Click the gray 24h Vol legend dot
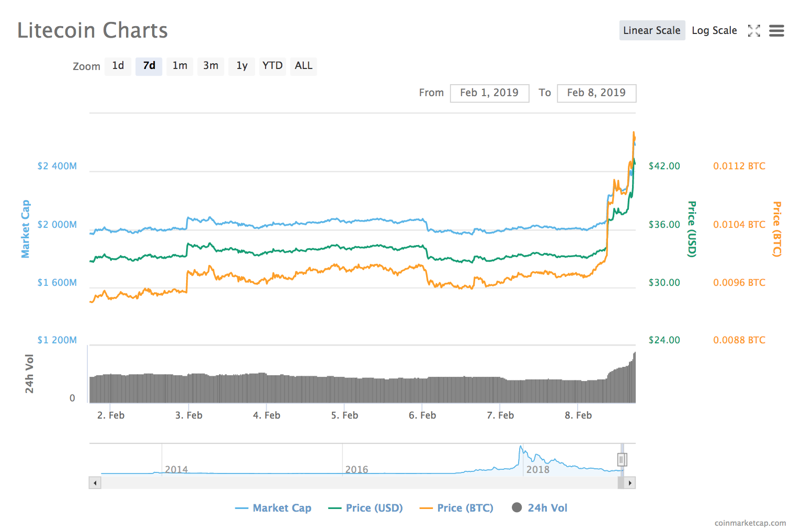 (x=517, y=507)
